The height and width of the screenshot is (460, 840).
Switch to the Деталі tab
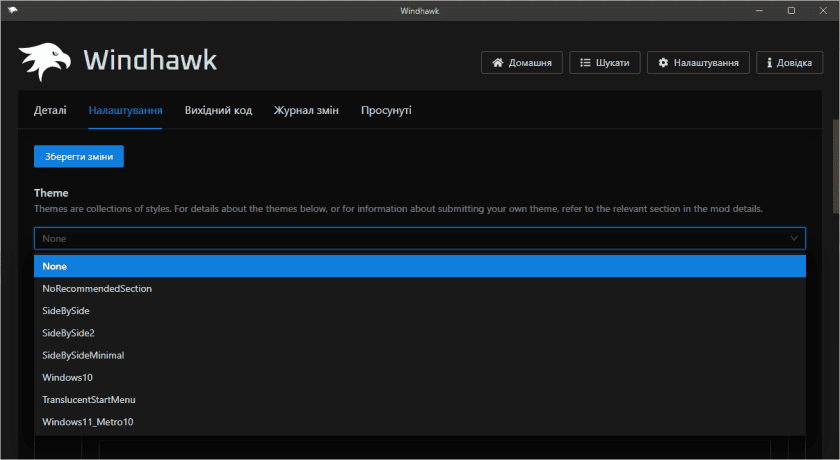point(50,110)
